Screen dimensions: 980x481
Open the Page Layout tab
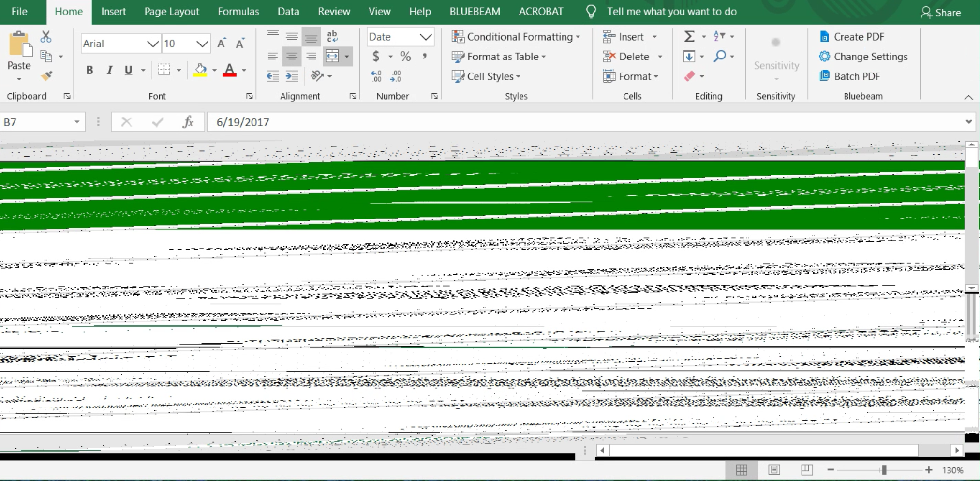pos(172,12)
